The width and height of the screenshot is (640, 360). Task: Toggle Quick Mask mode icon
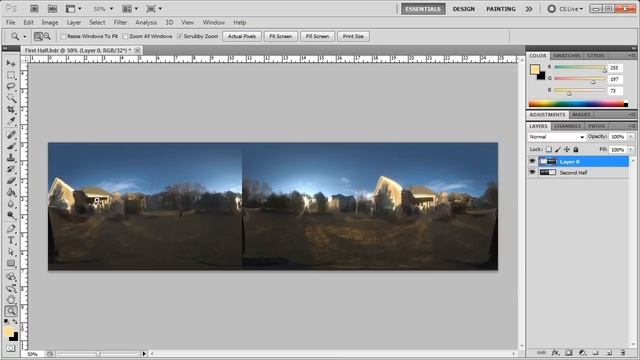click(11, 348)
